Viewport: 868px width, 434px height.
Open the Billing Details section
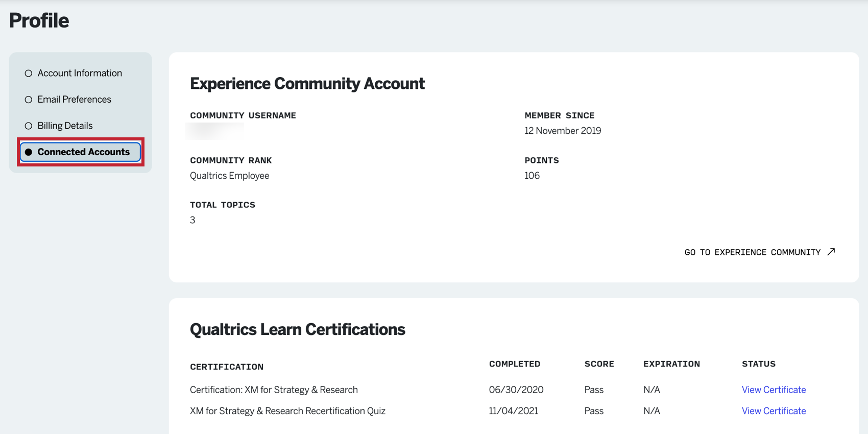[x=65, y=126]
